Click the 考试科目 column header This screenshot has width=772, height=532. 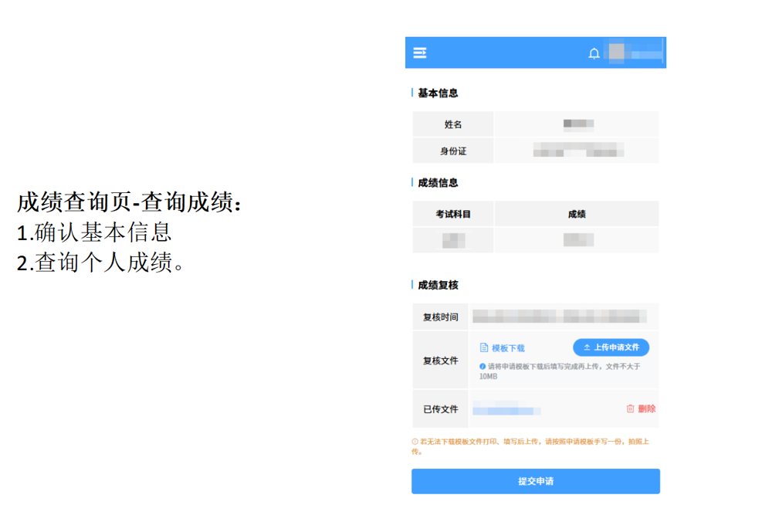(453, 214)
